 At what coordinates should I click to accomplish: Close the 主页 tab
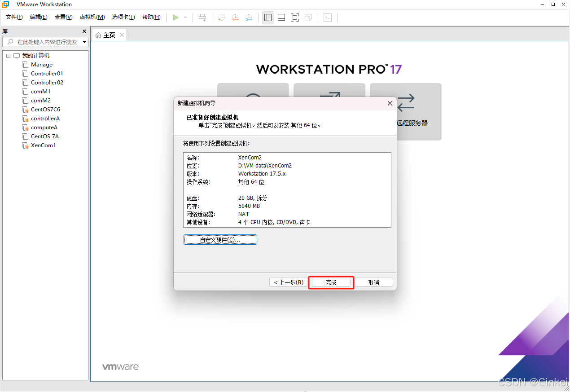(x=122, y=35)
